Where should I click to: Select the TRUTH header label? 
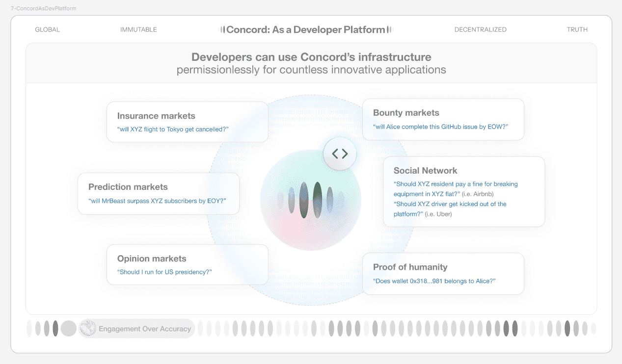(x=577, y=29)
